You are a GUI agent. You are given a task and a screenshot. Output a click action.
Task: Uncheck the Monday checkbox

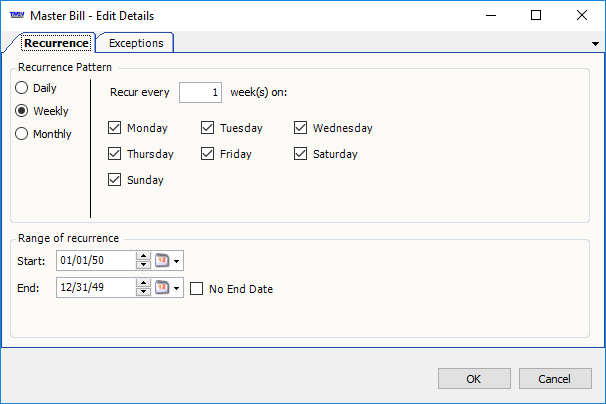click(x=114, y=128)
